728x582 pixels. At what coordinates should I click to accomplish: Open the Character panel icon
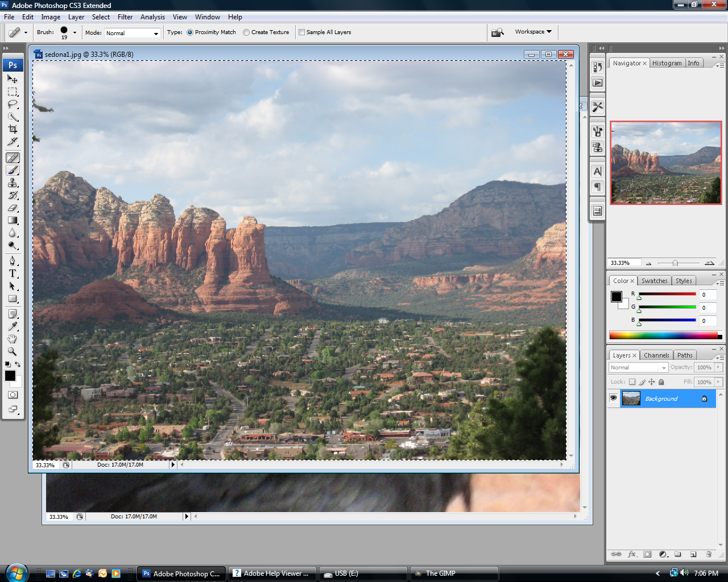click(597, 171)
